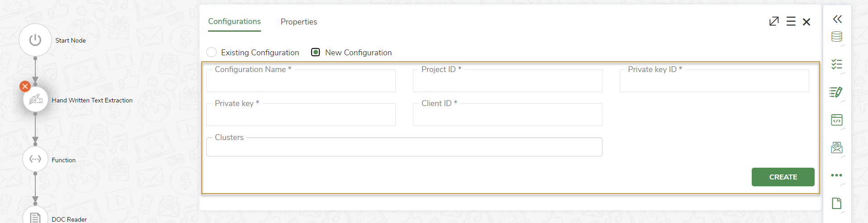This screenshot has width=868, height=223.
Task: Expand the configuration panel to full size
Action: [774, 21]
